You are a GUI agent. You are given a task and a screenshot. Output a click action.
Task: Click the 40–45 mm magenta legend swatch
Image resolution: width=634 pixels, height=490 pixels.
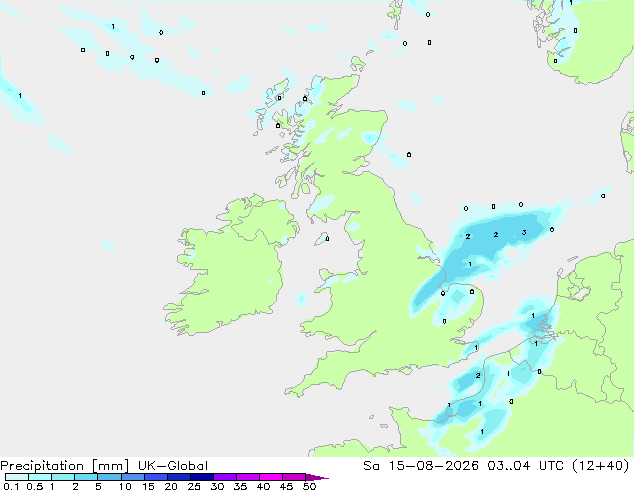(x=271, y=477)
